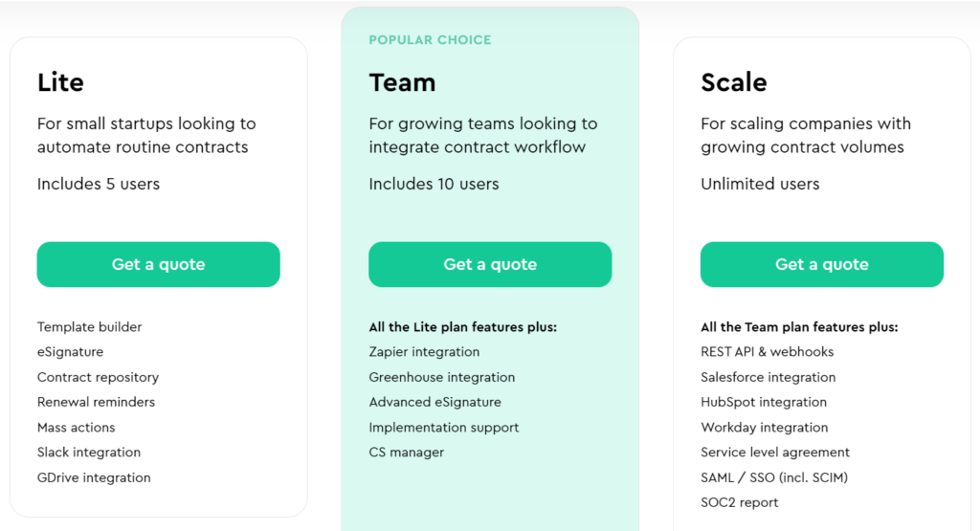This screenshot has height=531, width=980.
Task: Click the Advanced eSignature feature
Action: (x=435, y=402)
